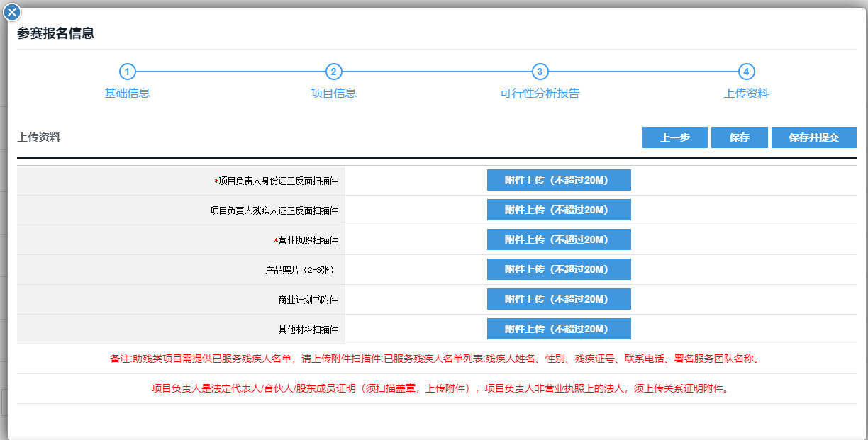The image size is (868, 440).
Task: Click the 上一步 button
Action: pos(675,137)
